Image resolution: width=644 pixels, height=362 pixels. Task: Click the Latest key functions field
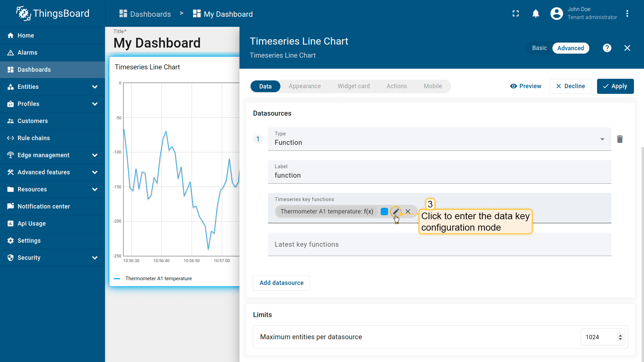439,244
